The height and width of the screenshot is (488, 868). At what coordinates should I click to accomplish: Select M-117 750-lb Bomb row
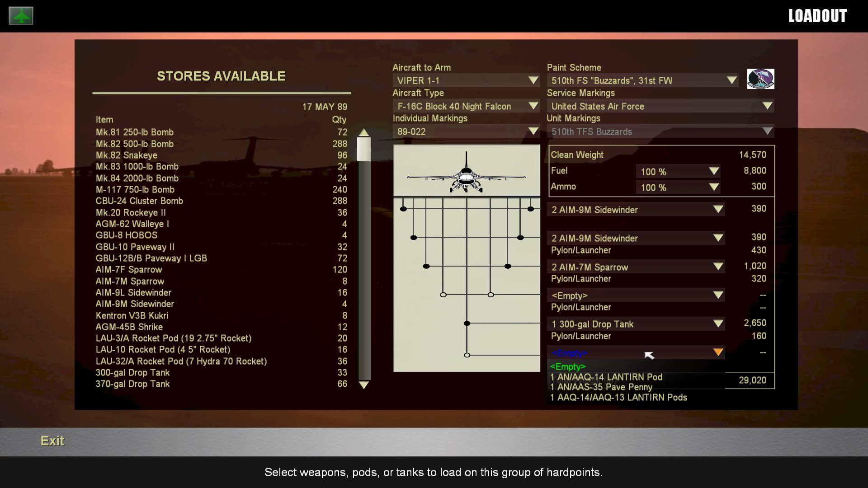tap(222, 189)
